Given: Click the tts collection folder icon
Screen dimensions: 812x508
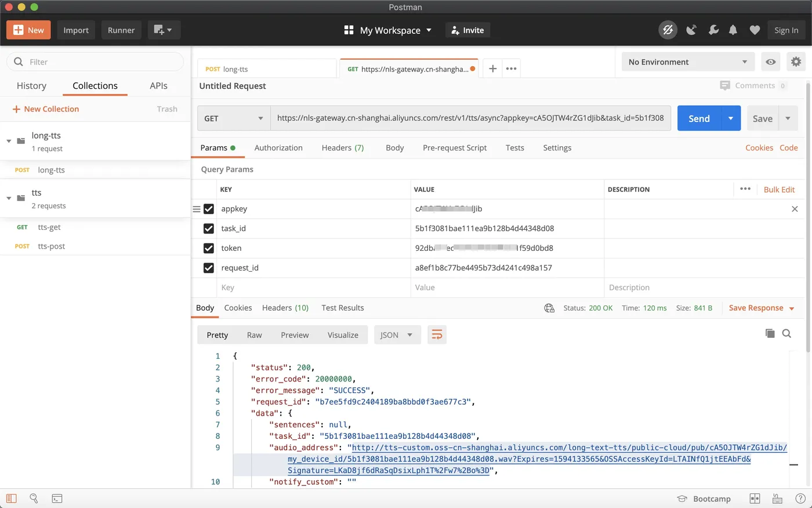Looking at the screenshot, I should (x=21, y=198).
